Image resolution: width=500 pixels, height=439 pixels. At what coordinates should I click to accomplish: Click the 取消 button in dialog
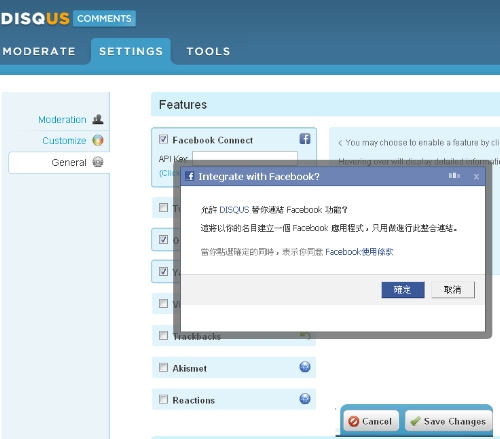point(453,290)
